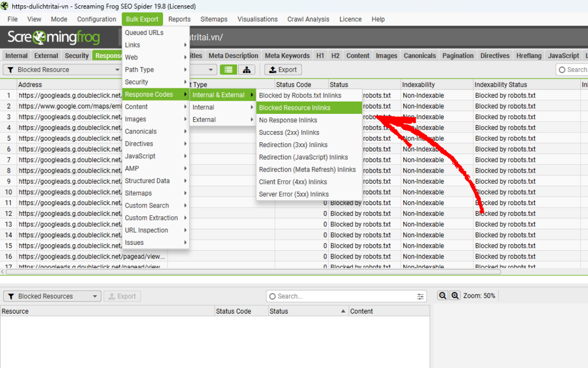Open the Canonicals tab
The image size is (588, 368).
[419, 55]
